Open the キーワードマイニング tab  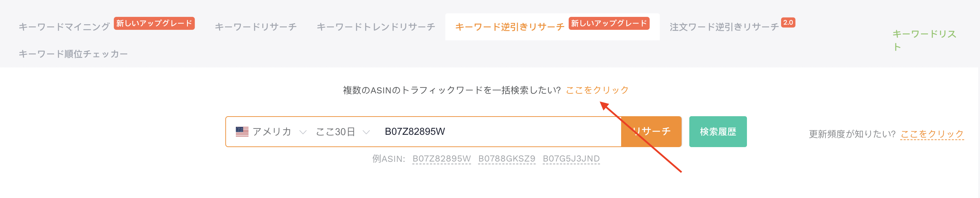pos(64,27)
